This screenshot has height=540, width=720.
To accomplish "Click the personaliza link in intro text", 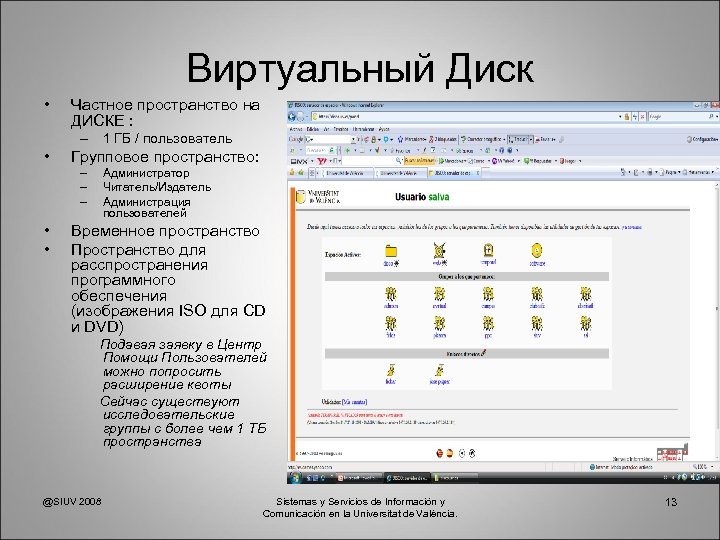I will [632, 227].
